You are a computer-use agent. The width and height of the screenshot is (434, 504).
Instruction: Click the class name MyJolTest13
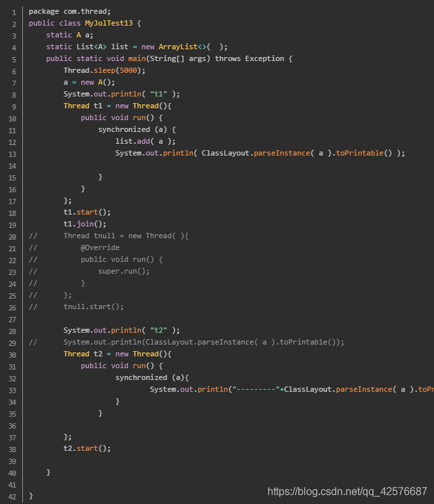click(109, 23)
